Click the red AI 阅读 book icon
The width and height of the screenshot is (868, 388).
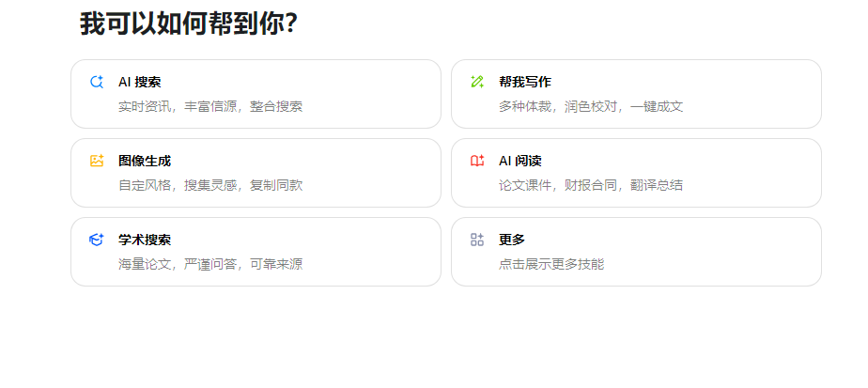pyautogui.click(x=477, y=161)
